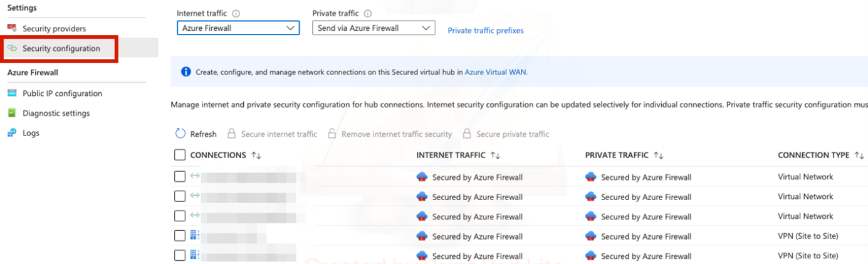This screenshot has height=264, width=868.
Task: Click the Internet traffic info icon
Action: (x=236, y=13)
